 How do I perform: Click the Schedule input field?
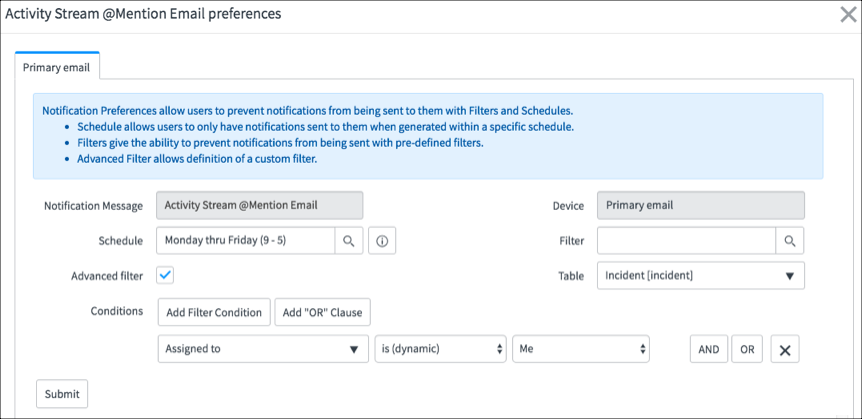[x=246, y=241]
